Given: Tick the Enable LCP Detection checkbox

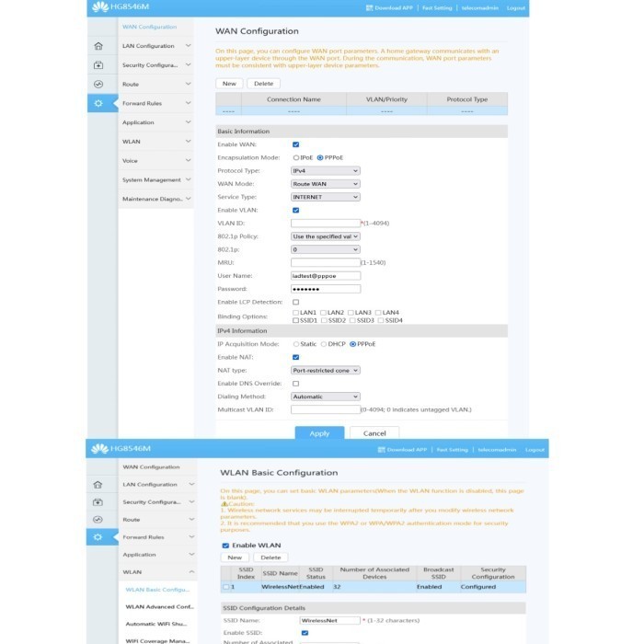Looking at the screenshot, I should [x=295, y=302].
